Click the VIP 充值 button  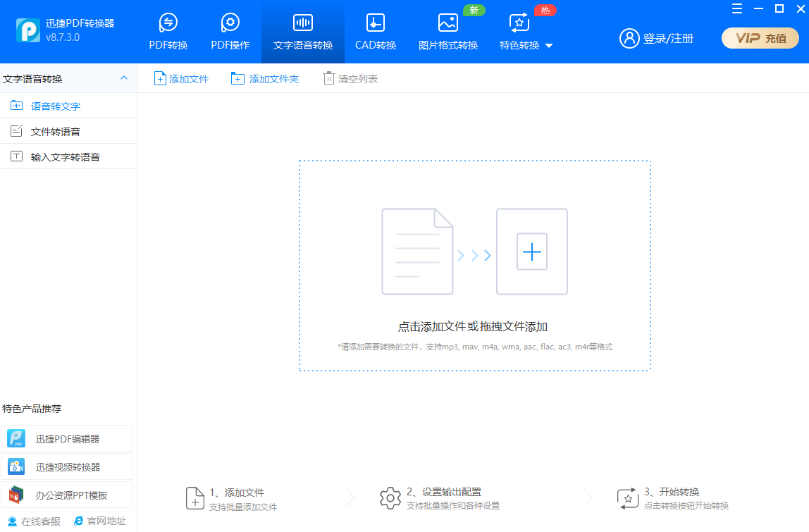coord(760,38)
